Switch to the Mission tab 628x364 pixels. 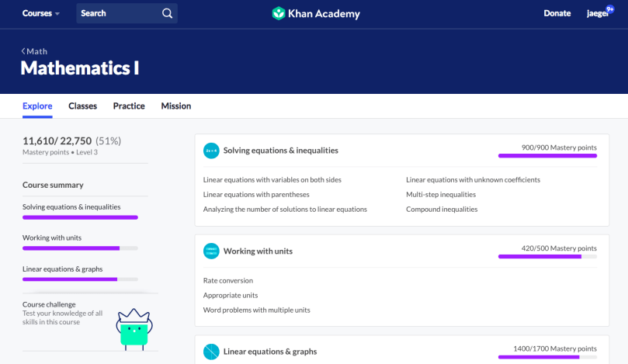tap(175, 106)
